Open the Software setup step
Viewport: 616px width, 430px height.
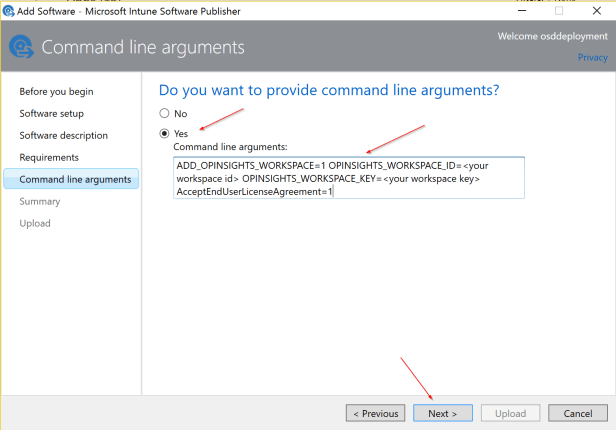point(51,113)
